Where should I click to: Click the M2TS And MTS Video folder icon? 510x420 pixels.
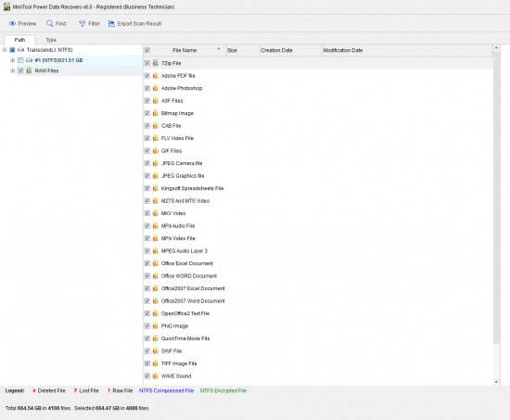pyautogui.click(x=156, y=200)
